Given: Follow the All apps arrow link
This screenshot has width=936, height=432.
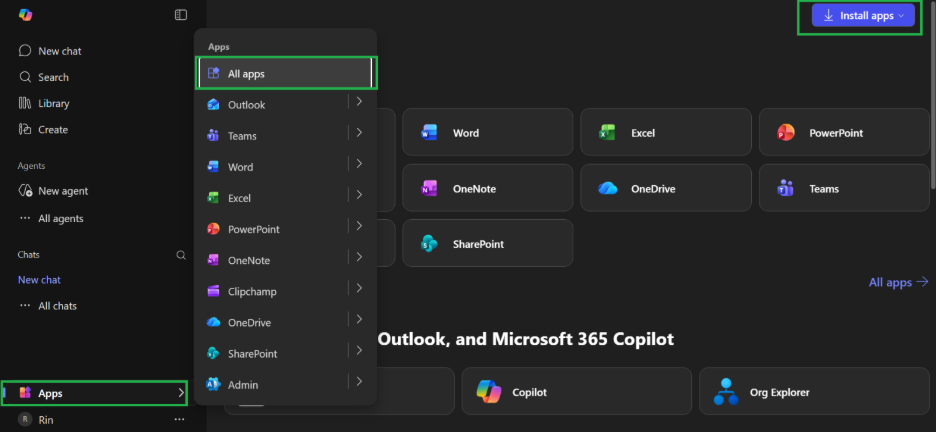Looking at the screenshot, I should (x=898, y=282).
